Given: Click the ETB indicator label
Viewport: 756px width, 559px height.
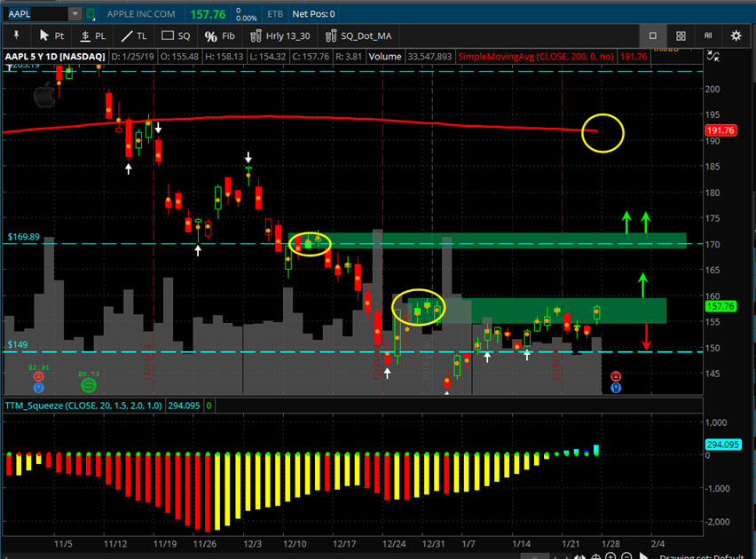Looking at the screenshot, I should click(x=275, y=14).
